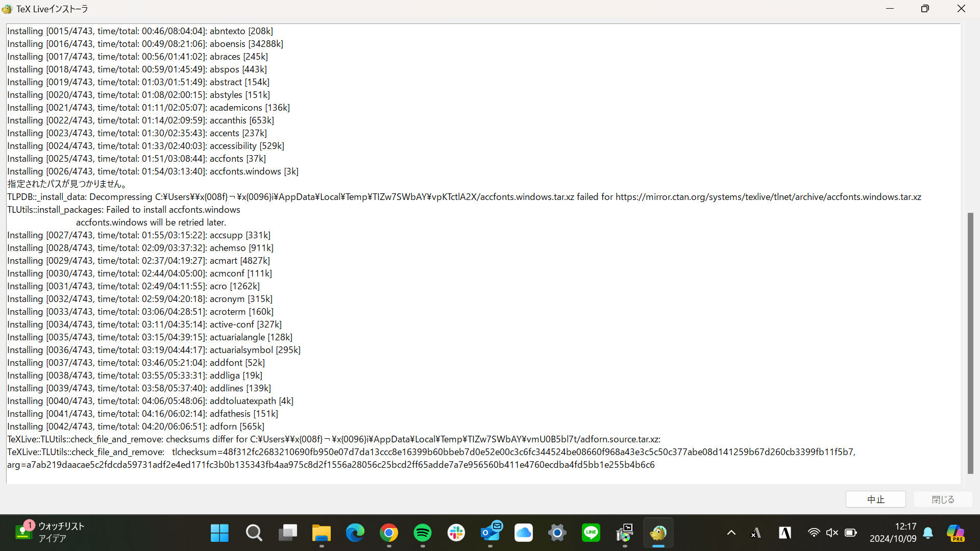Open the ウォッチリスト widget in taskbar
Screen dimensions: 980x551
pos(50,532)
